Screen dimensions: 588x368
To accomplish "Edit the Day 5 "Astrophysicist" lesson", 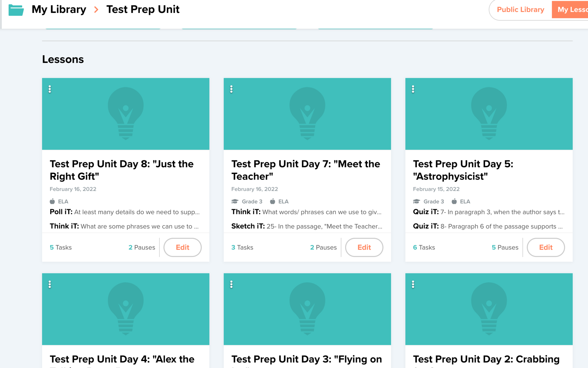I will (x=546, y=247).
